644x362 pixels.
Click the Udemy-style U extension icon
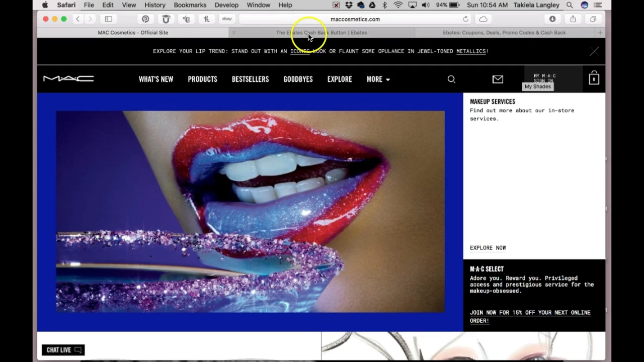point(166,19)
